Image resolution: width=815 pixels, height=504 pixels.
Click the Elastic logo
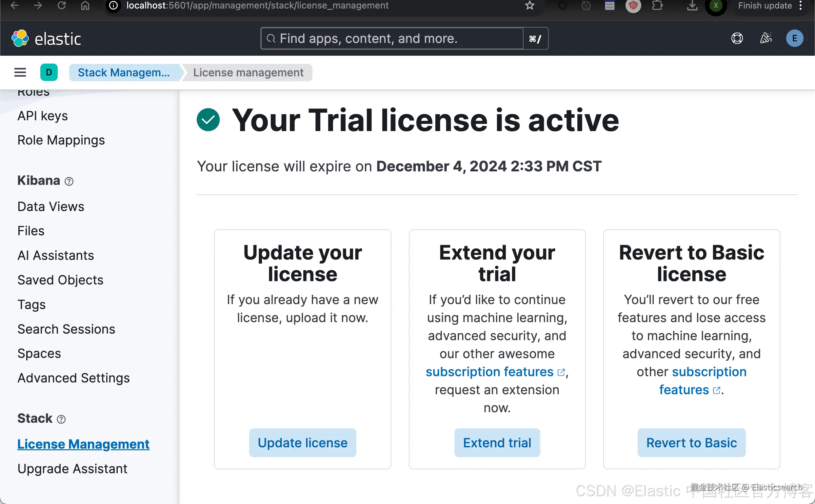pyautogui.click(x=46, y=39)
